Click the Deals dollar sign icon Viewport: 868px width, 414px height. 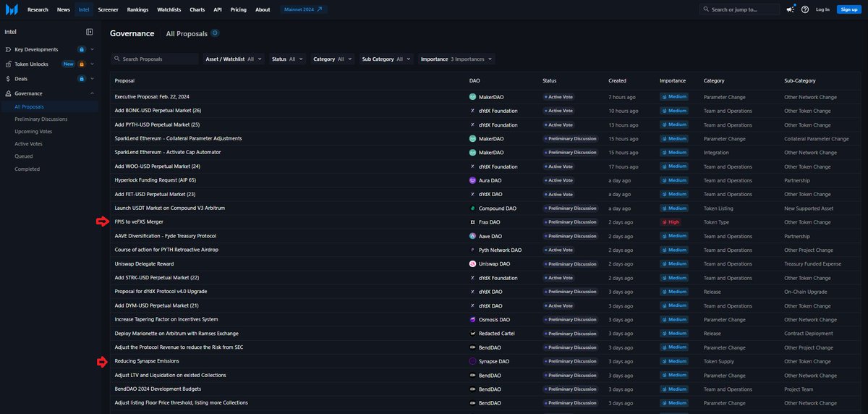tap(8, 78)
